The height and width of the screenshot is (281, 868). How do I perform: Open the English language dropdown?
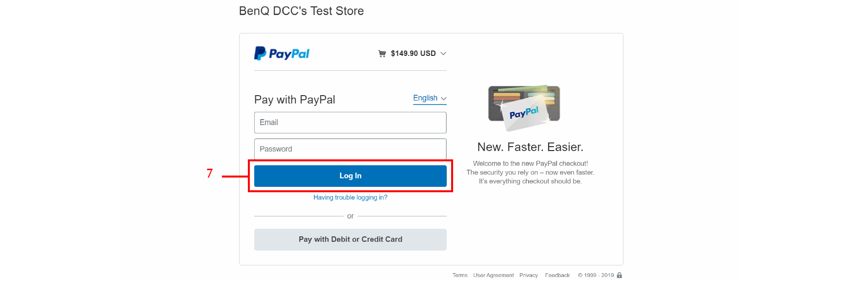pyautogui.click(x=430, y=98)
